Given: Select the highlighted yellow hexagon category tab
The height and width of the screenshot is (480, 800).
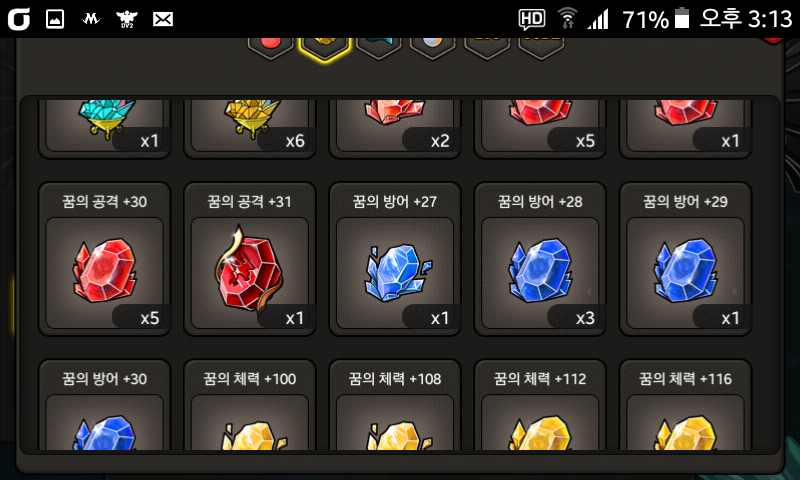Looking at the screenshot, I should (324, 49).
